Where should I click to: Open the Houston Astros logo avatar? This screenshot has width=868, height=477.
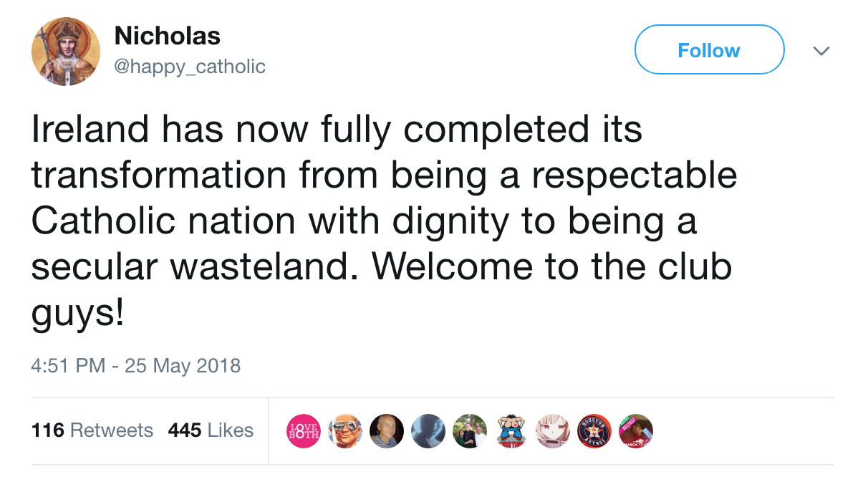click(x=594, y=430)
